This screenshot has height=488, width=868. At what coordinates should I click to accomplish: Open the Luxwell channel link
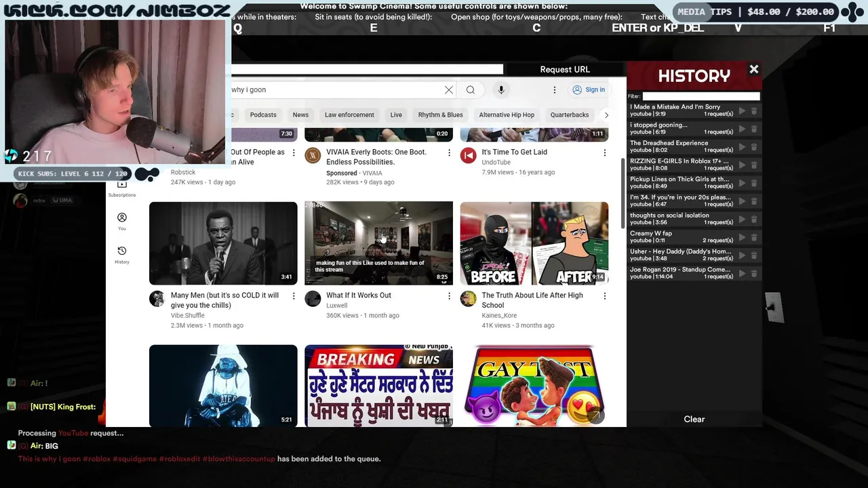point(336,305)
